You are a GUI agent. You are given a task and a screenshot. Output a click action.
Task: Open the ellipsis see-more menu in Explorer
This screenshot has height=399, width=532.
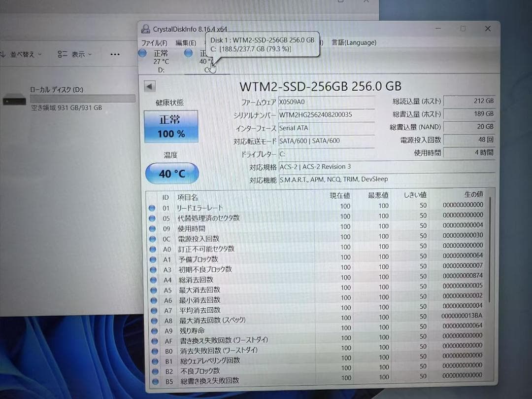[x=115, y=54]
